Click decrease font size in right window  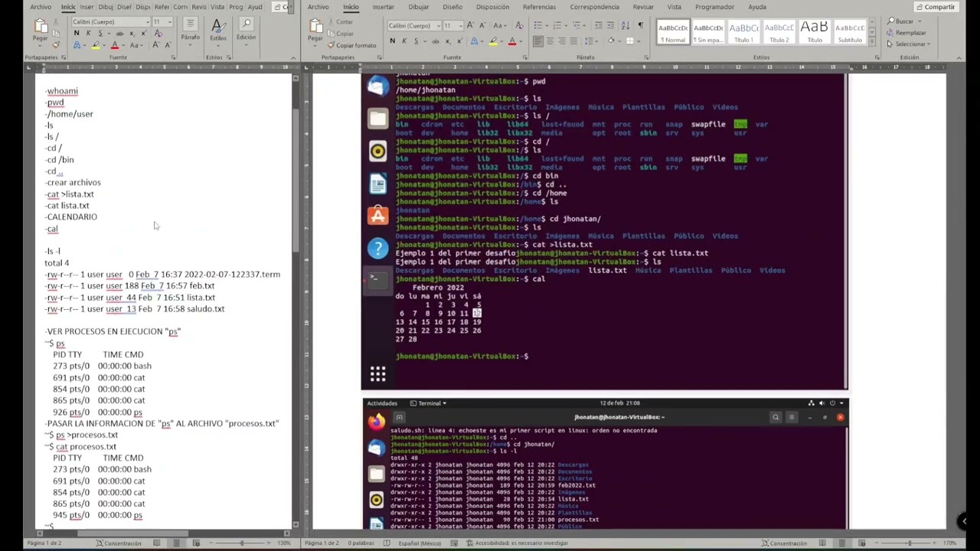click(x=482, y=25)
